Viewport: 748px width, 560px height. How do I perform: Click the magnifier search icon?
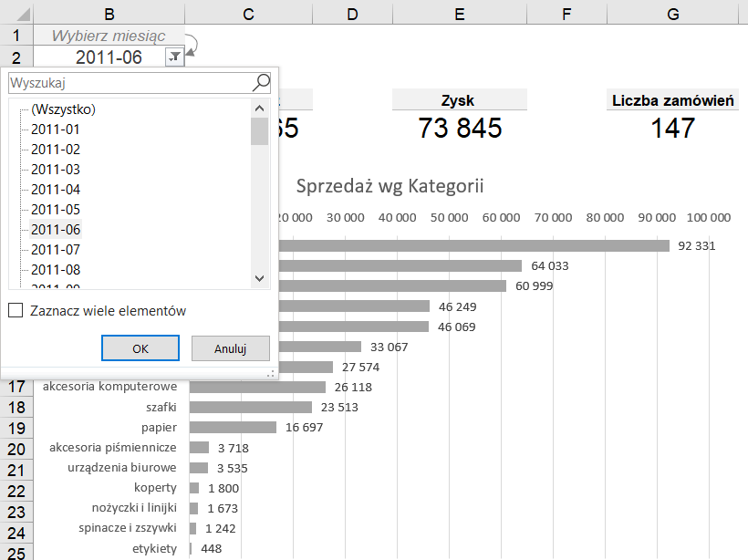click(261, 83)
